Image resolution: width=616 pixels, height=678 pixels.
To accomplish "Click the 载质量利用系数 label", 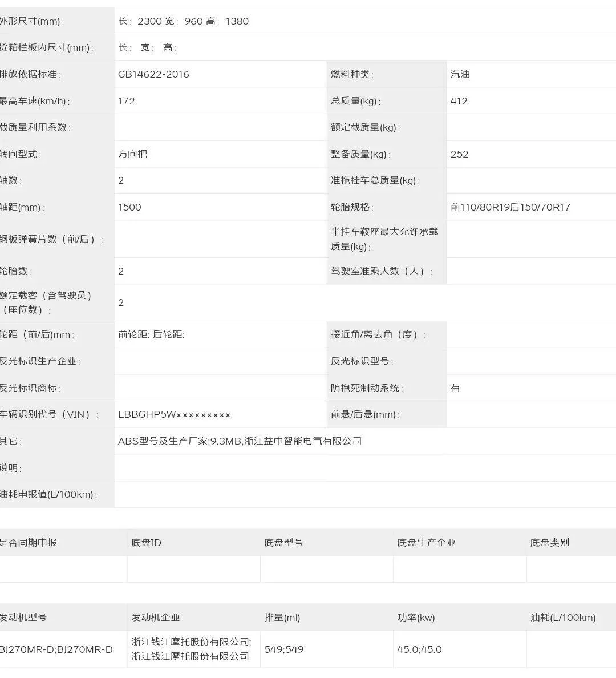I will click(x=35, y=128).
